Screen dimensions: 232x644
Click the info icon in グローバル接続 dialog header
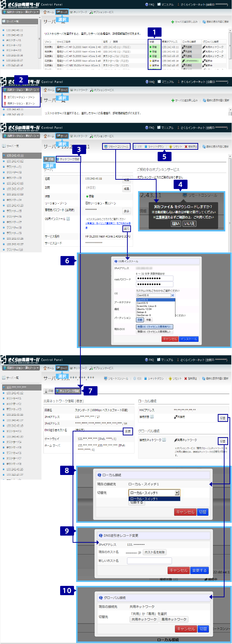point(101,598)
